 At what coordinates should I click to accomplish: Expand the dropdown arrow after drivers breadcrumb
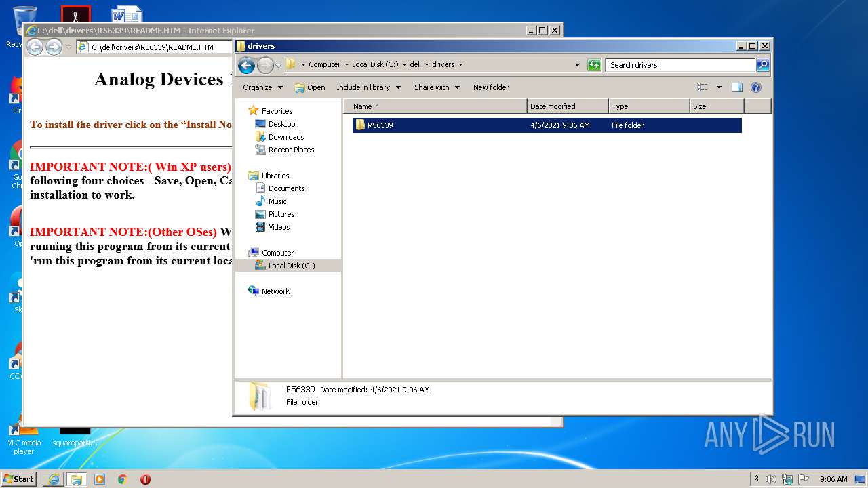[460, 65]
